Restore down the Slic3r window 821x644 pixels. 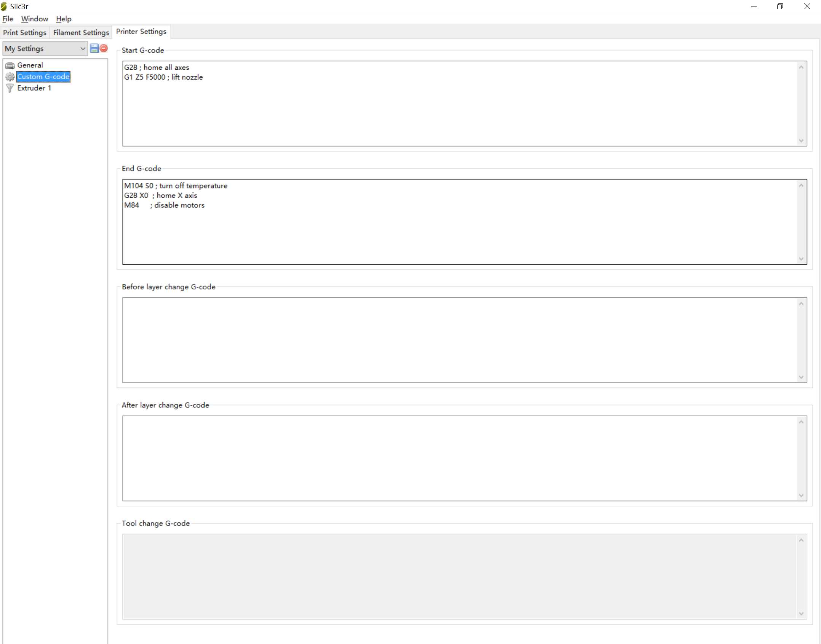pyautogui.click(x=780, y=6)
